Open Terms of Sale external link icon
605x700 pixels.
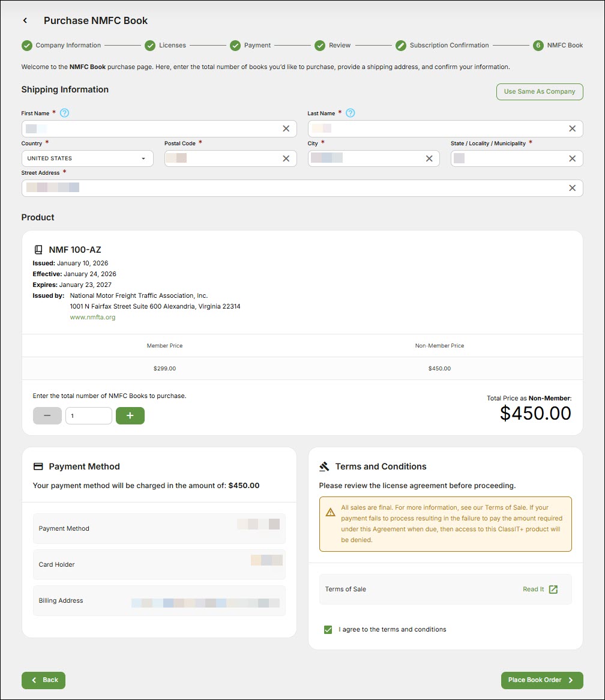(553, 590)
